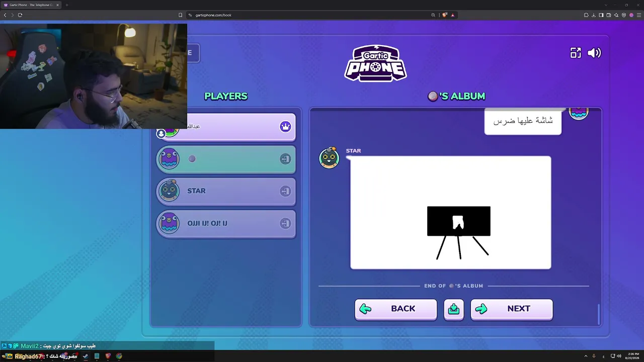Open taskbar volume control
Viewport: 644px width, 362px height.
click(x=619, y=356)
